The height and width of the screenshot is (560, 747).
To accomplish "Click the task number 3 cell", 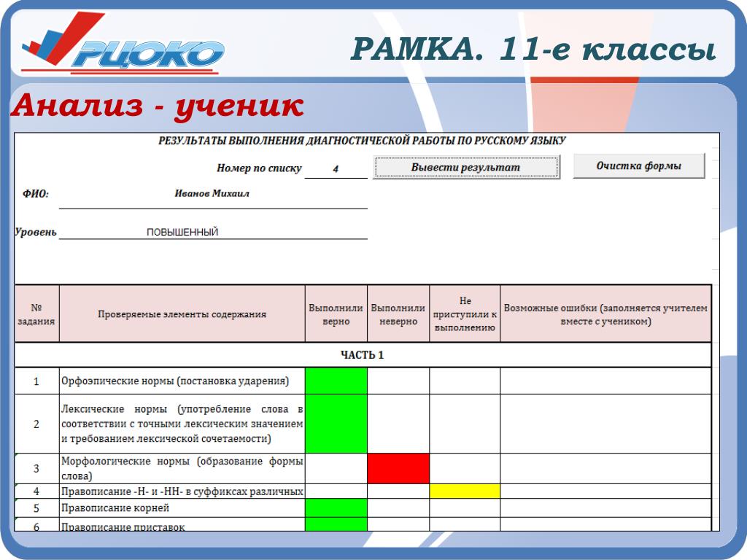I will pos(36,469).
